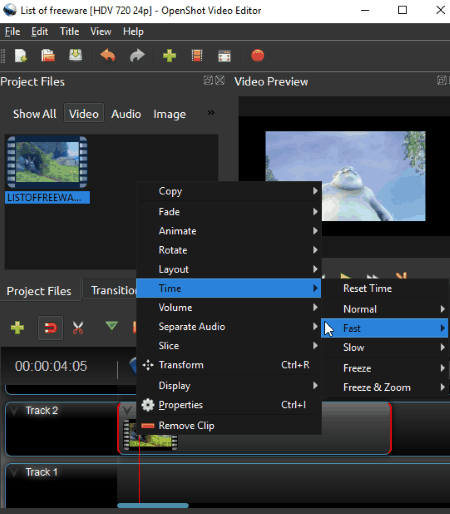Click the grey Redo arrow icon
The height and width of the screenshot is (514, 450).
(137, 56)
